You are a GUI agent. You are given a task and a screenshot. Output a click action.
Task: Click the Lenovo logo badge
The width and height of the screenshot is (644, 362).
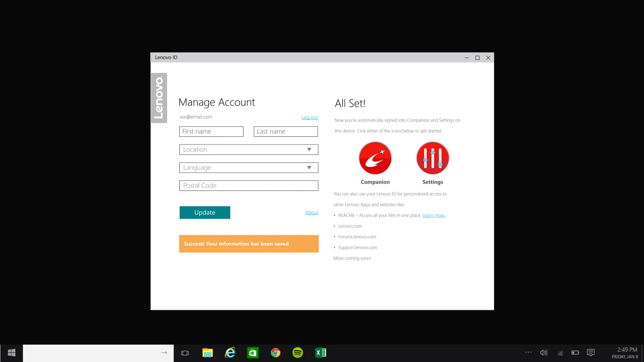[x=159, y=98]
